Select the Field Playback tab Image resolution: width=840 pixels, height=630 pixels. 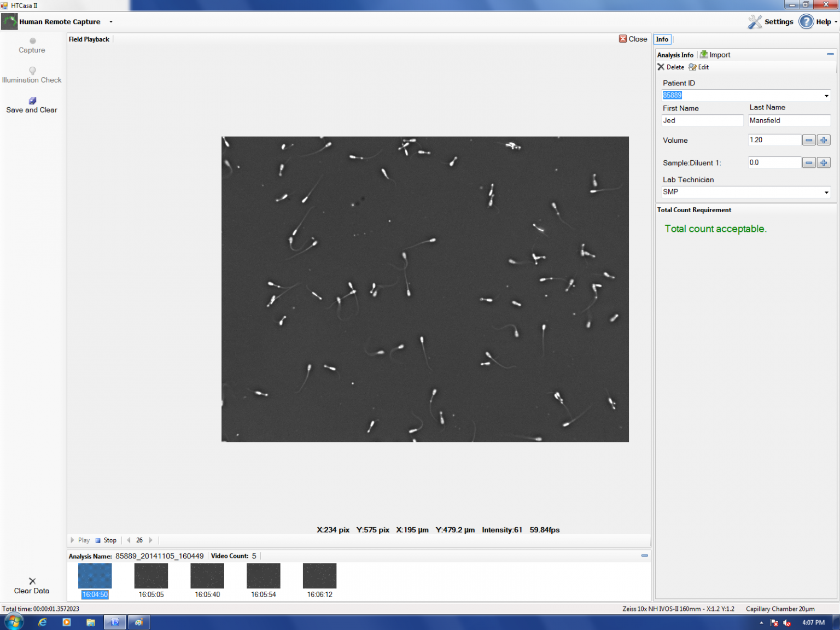click(89, 39)
